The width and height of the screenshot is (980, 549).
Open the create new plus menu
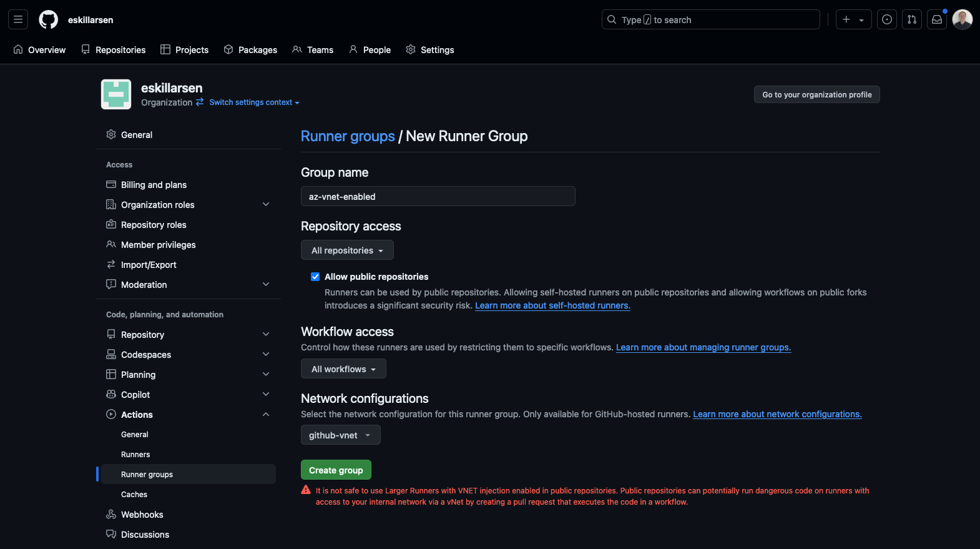853,19
